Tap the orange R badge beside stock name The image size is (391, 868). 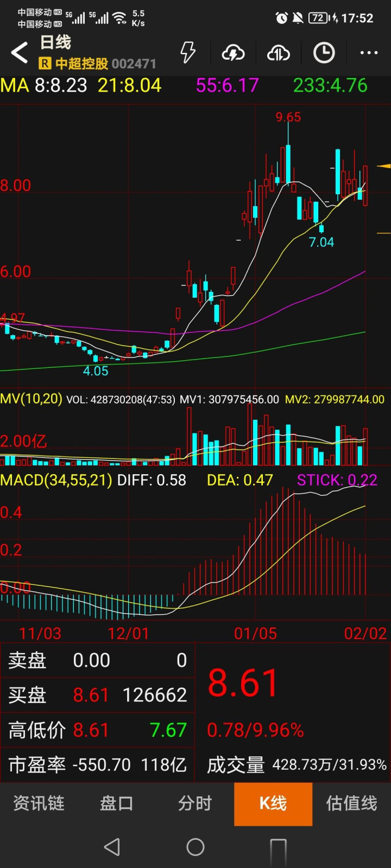click(x=45, y=64)
